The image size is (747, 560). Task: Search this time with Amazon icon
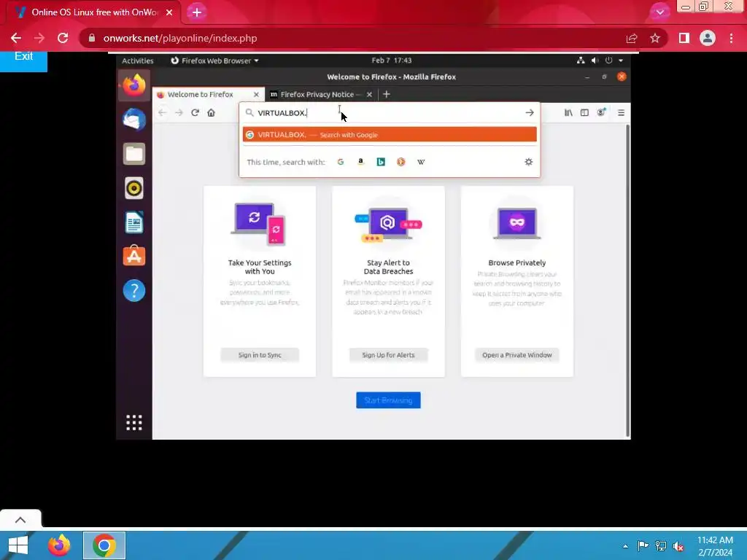pyautogui.click(x=360, y=162)
